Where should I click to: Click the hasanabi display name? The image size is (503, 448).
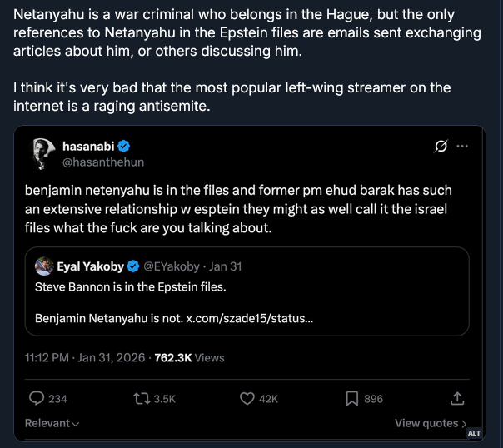point(88,147)
